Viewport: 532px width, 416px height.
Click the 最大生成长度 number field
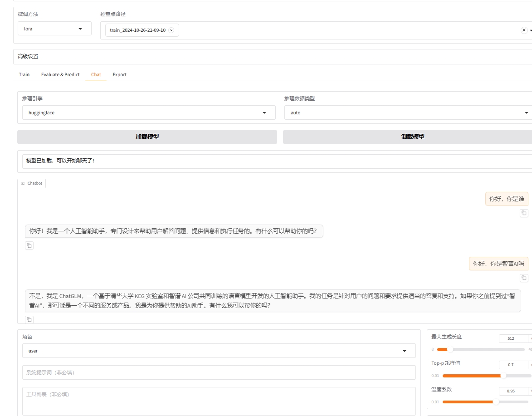tap(512, 338)
